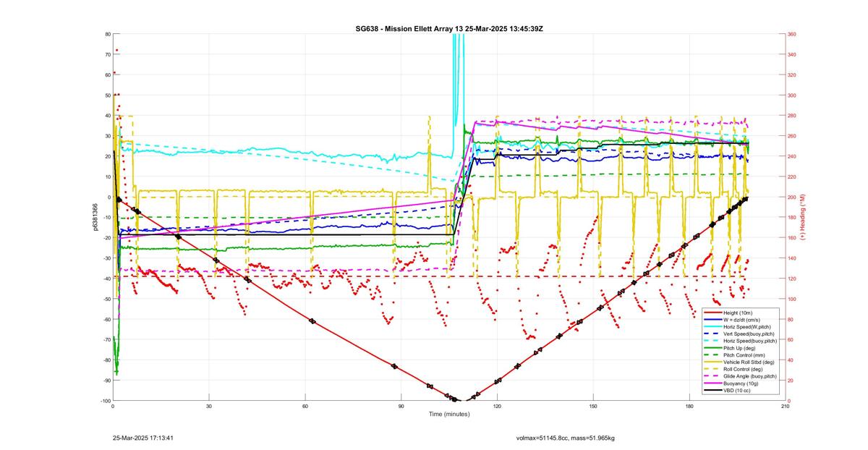Click left y-axis tick label '80'
The image size is (868, 450).
click(108, 34)
